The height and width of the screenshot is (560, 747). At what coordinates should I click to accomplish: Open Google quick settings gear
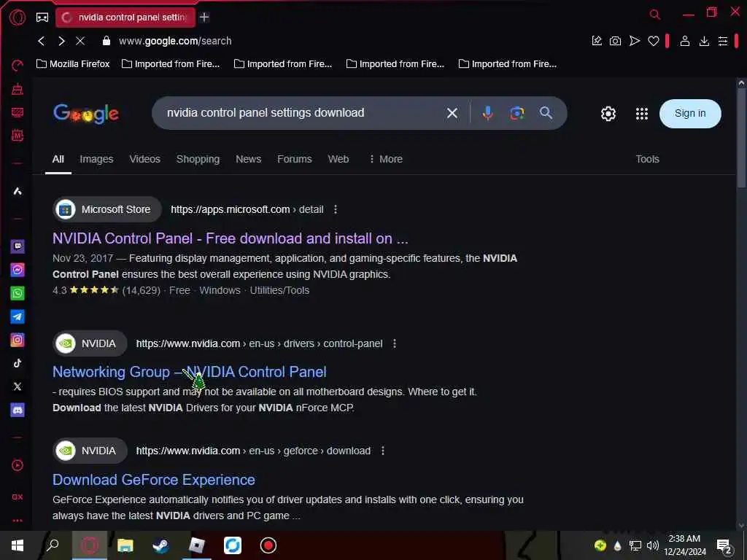click(x=608, y=114)
